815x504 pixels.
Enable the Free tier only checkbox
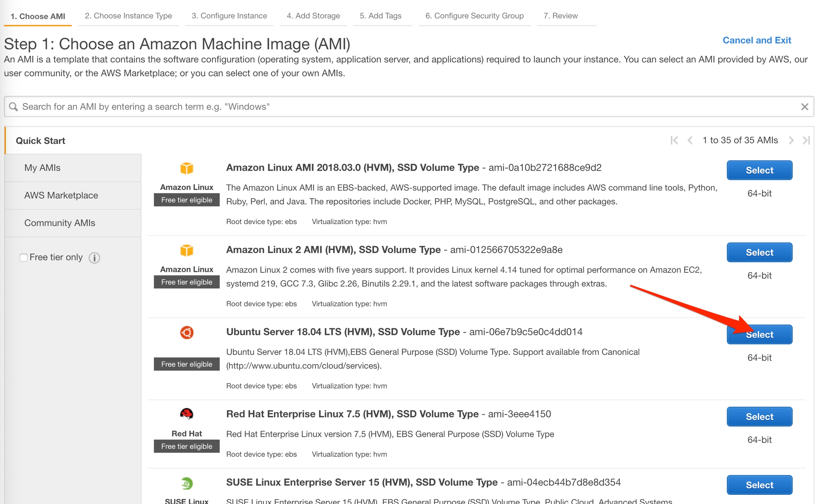coord(24,257)
